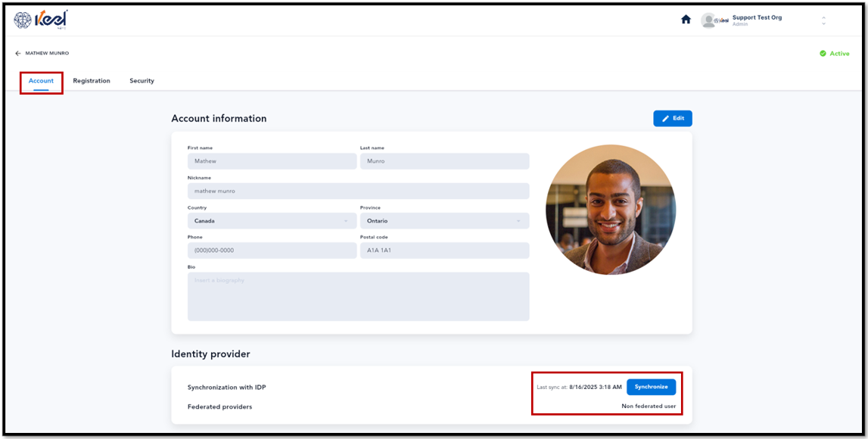Open the Registration tab
Image resolution: width=868 pixels, height=439 pixels.
pos(92,81)
